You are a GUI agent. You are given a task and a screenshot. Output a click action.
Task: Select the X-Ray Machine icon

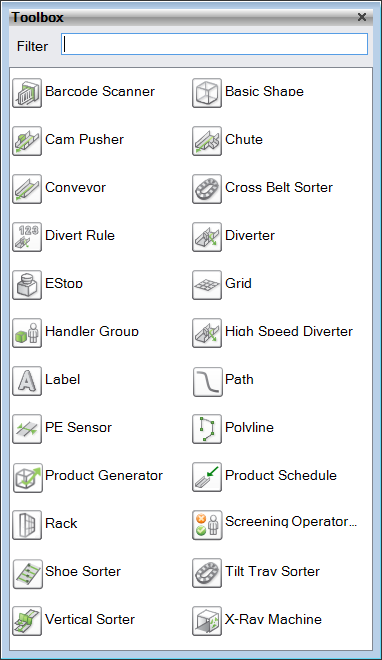(207, 620)
